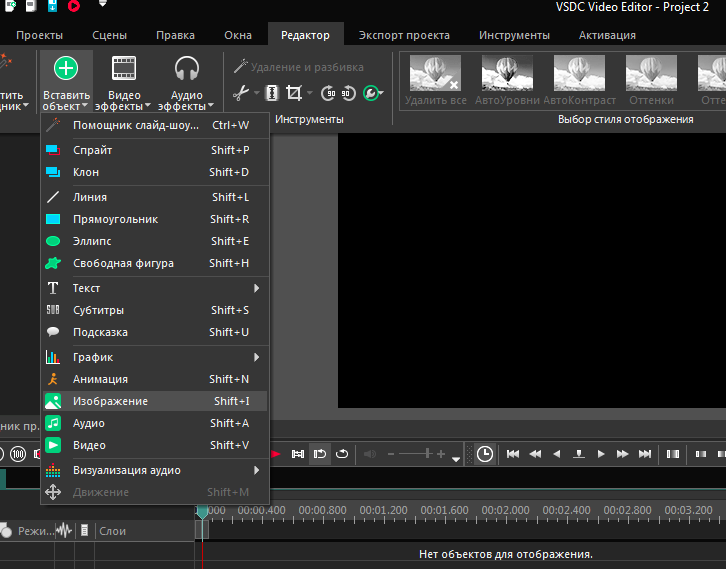Switch to the Окна tab
Screen dimensions: 726x569
(238, 35)
